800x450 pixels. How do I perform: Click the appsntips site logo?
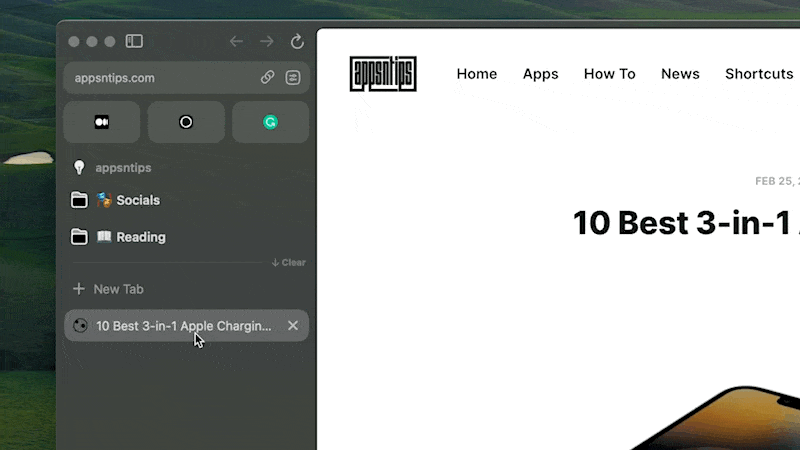(x=383, y=74)
